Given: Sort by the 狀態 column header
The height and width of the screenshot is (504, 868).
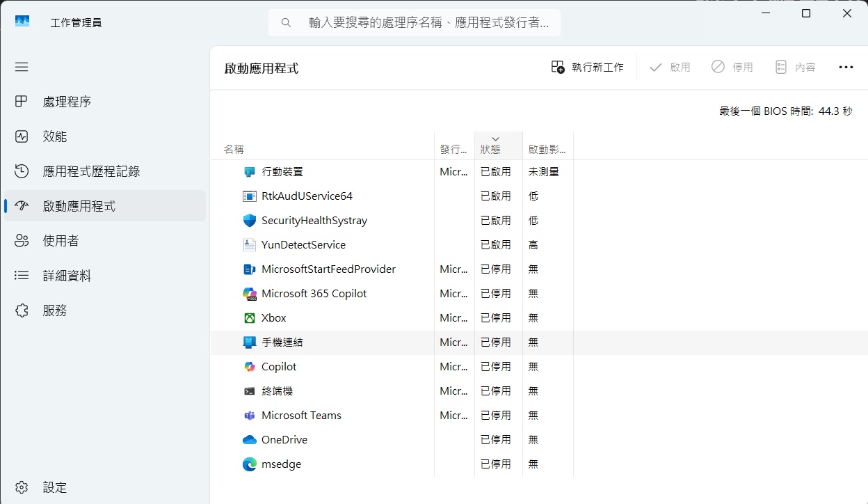Looking at the screenshot, I should tap(490, 149).
